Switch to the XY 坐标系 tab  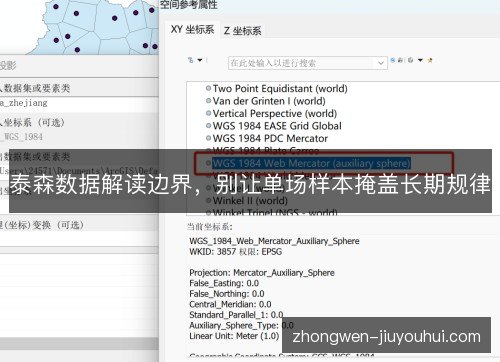[x=192, y=30]
